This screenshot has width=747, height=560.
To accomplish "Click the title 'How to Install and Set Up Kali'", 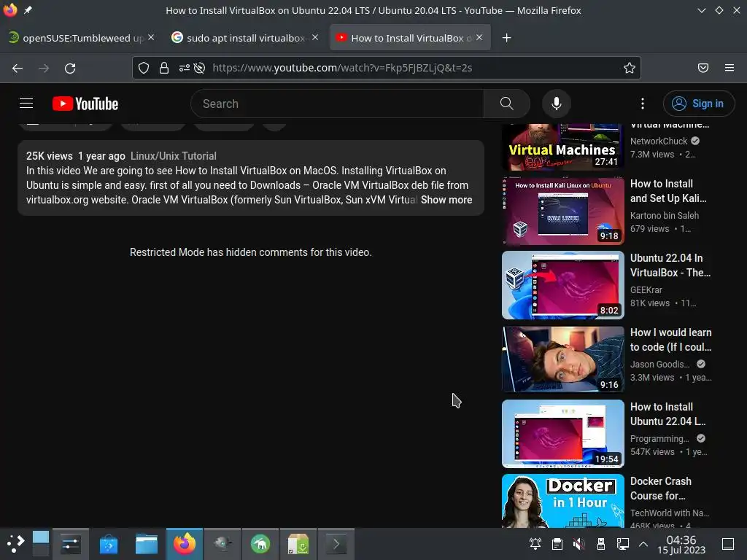I will click(x=668, y=191).
